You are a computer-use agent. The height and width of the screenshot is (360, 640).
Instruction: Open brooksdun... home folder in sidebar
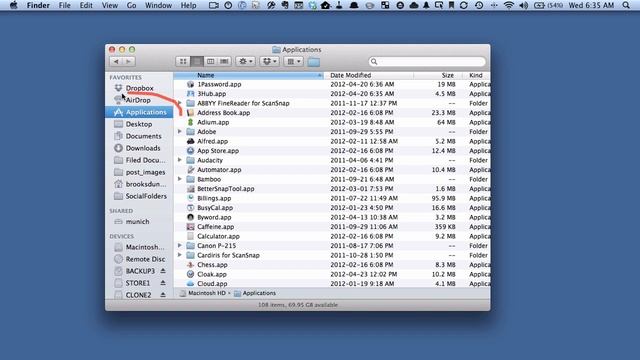(x=146, y=184)
